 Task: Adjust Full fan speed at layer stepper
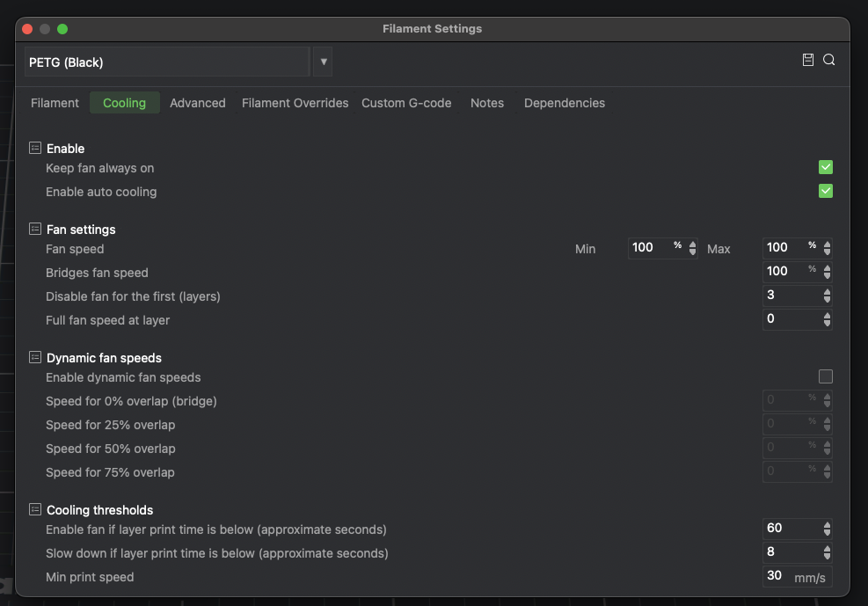click(x=827, y=319)
